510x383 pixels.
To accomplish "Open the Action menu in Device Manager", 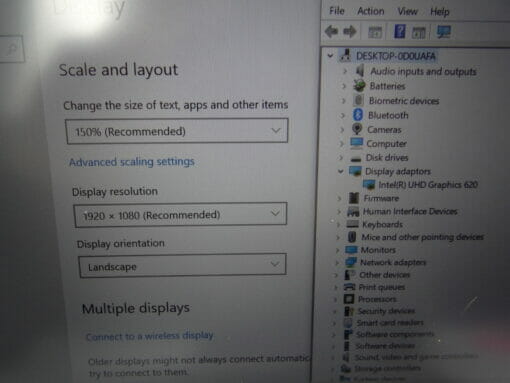I will (371, 11).
